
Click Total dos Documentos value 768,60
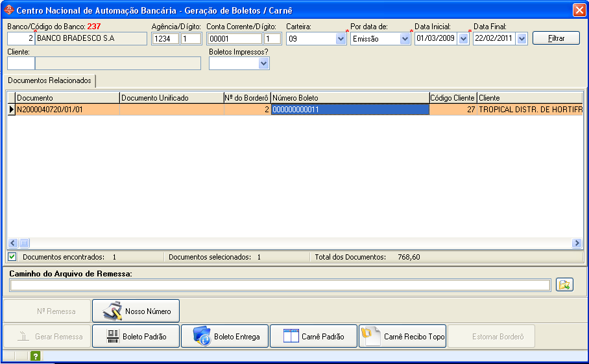(409, 257)
